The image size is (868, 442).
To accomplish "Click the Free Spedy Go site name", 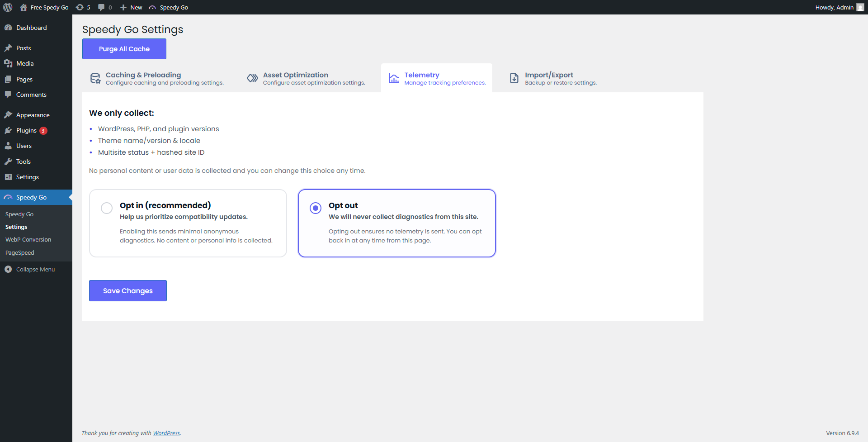I will (x=50, y=7).
